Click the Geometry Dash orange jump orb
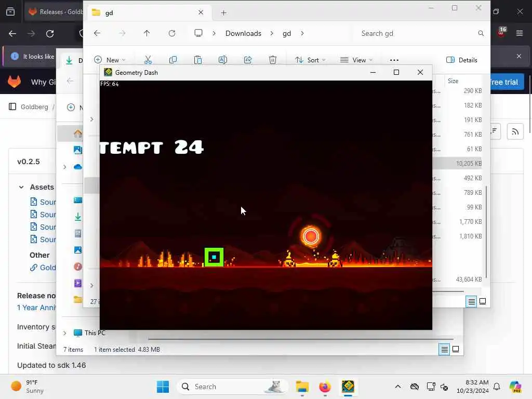 point(311,236)
